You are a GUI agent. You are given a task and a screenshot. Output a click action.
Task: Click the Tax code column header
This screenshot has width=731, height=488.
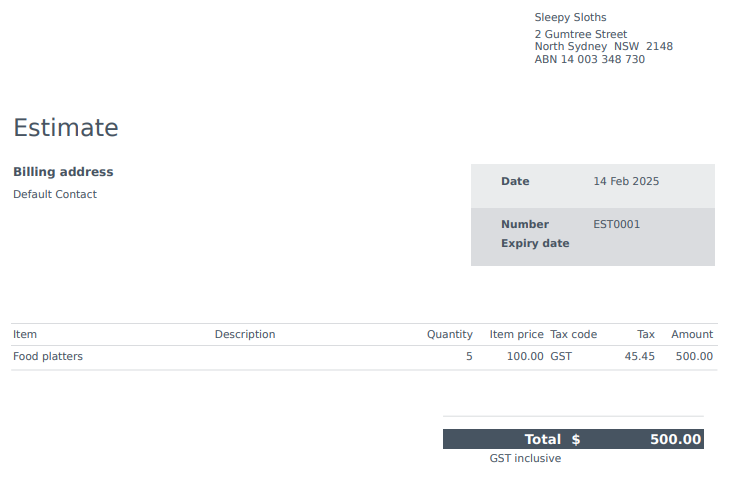[573, 335]
